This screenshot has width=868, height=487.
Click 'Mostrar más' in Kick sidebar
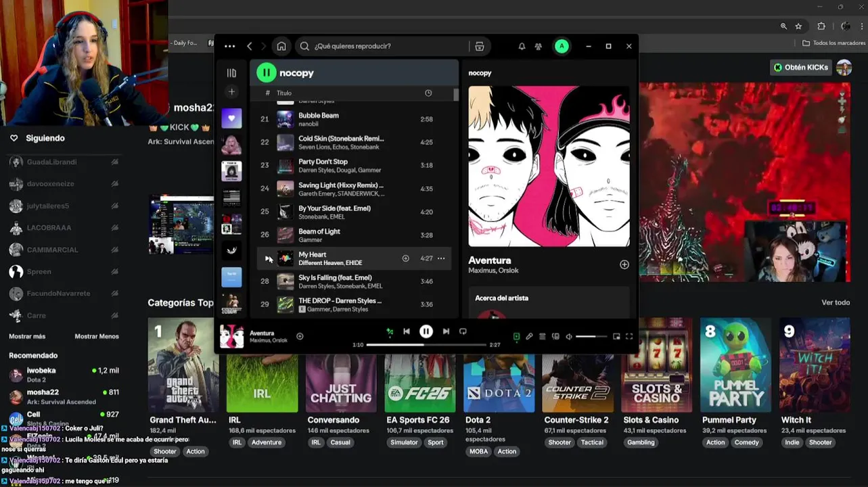coord(27,336)
